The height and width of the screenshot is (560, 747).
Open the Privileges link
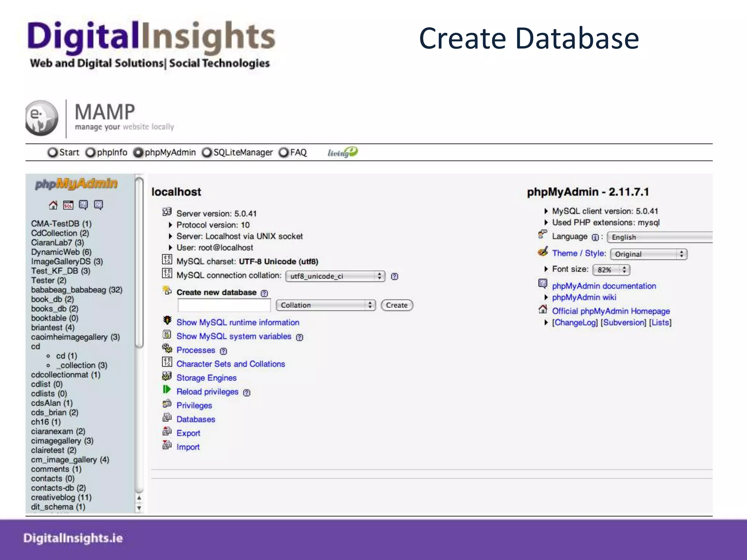194,405
